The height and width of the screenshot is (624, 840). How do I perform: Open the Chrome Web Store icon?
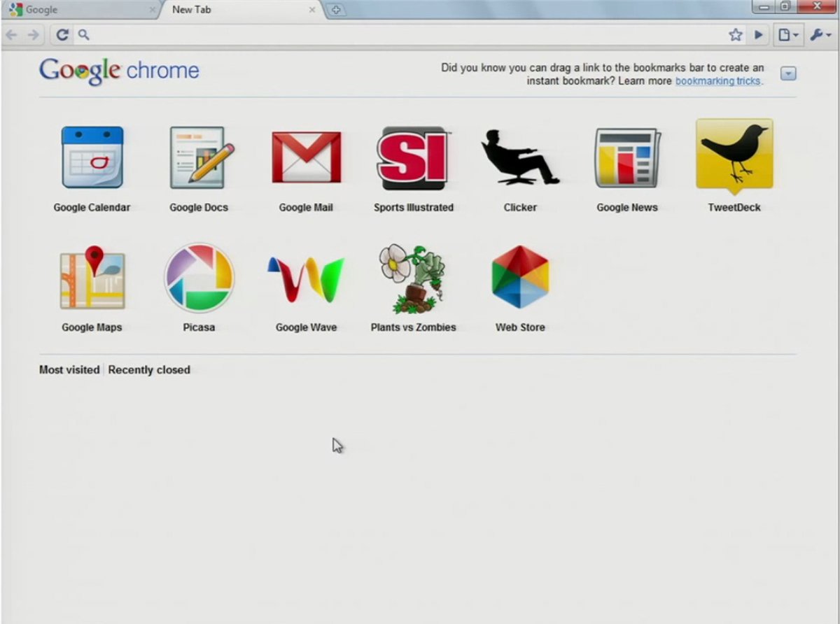pyautogui.click(x=520, y=278)
